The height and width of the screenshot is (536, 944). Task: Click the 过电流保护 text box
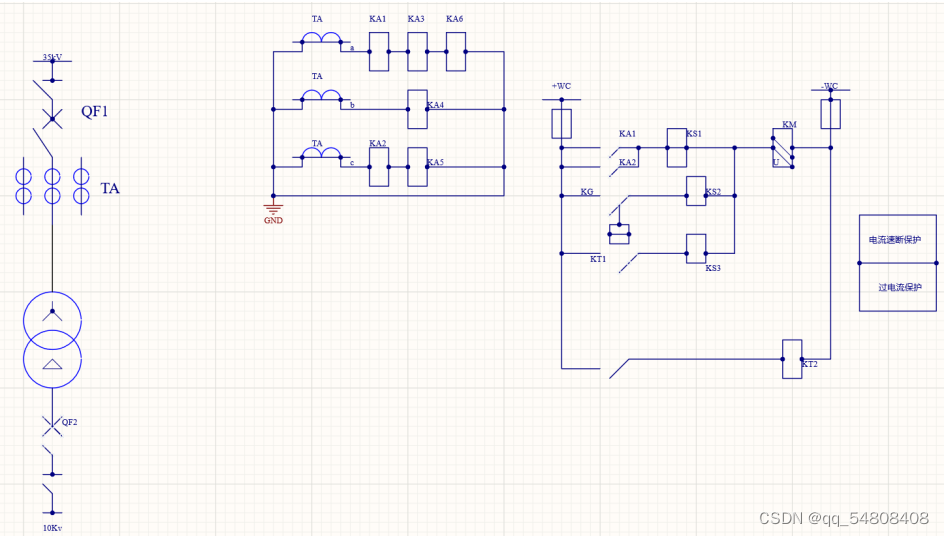898,287
